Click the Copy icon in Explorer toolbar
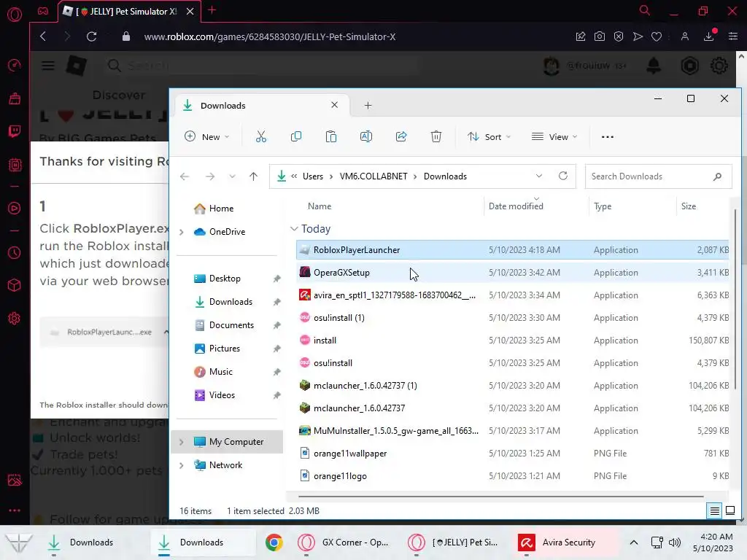This screenshot has height=560, width=747. pos(296,136)
